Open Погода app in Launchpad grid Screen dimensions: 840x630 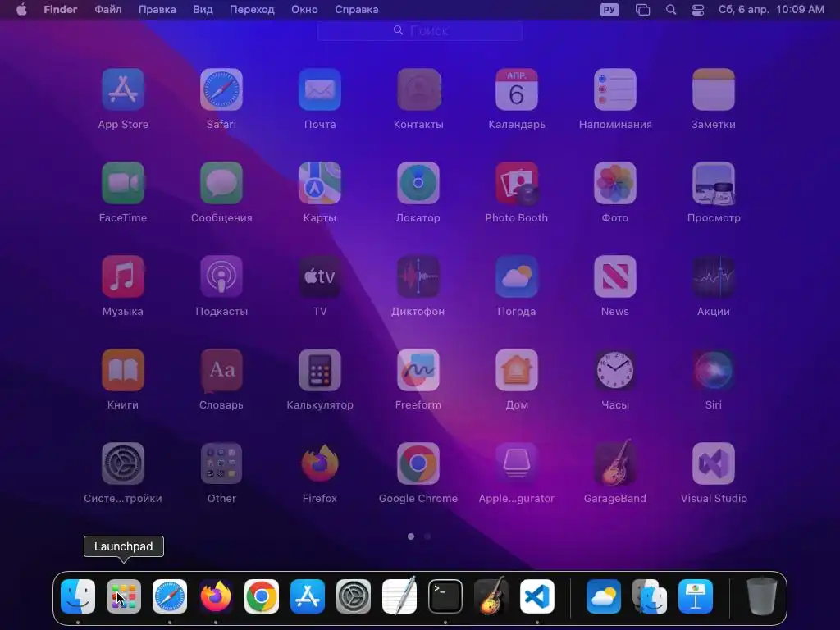click(x=517, y=276)
